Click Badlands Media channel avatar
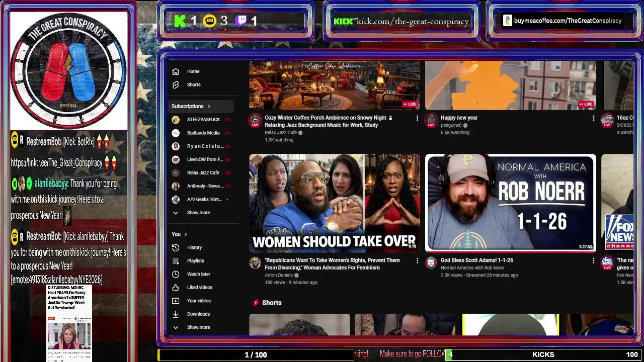This screenshot has width=644, height=362. tap(176, 133)
